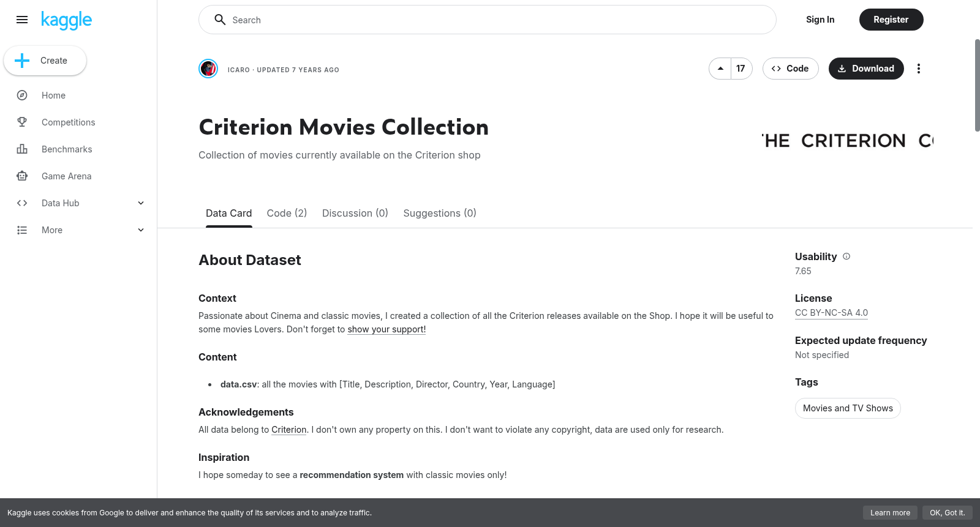This screenshot has width=980, height=527.
Task: Click the Download button
Action: coord(866,69)
